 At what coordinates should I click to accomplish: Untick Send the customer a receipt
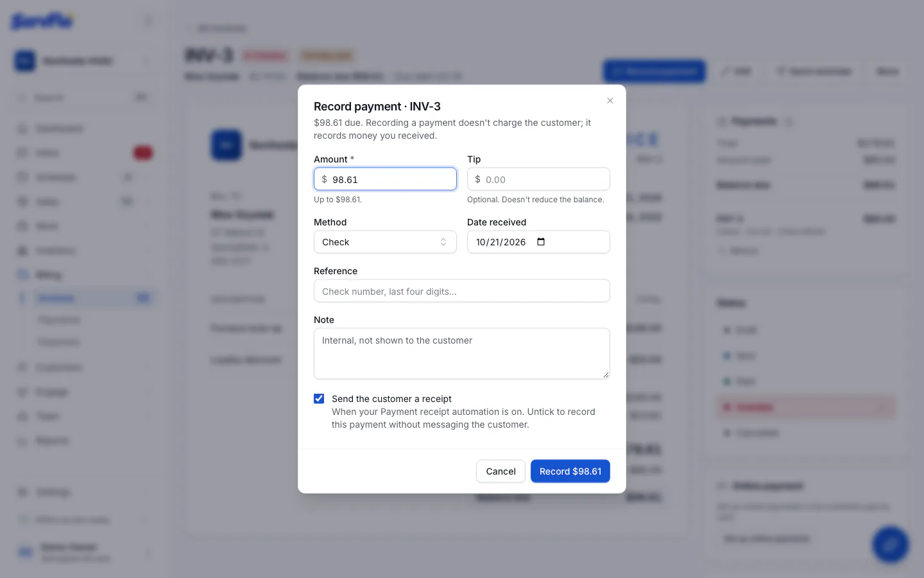(319, 399)
